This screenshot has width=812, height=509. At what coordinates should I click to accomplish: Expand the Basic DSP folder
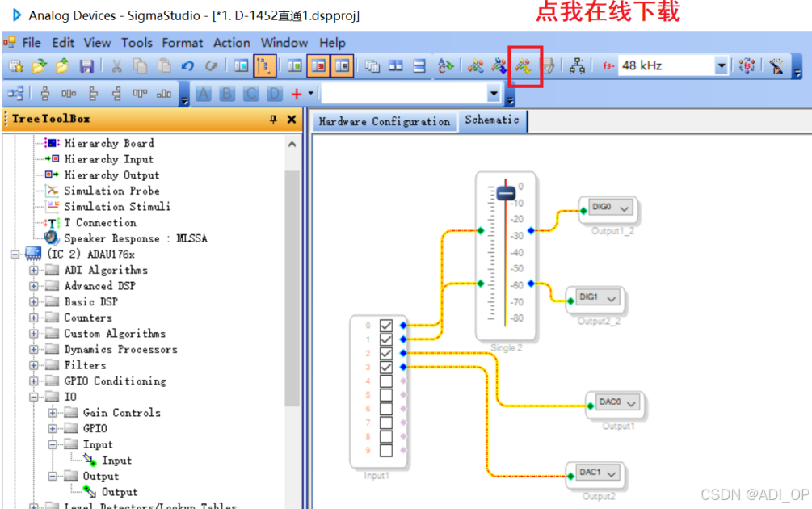pos(34,302)
